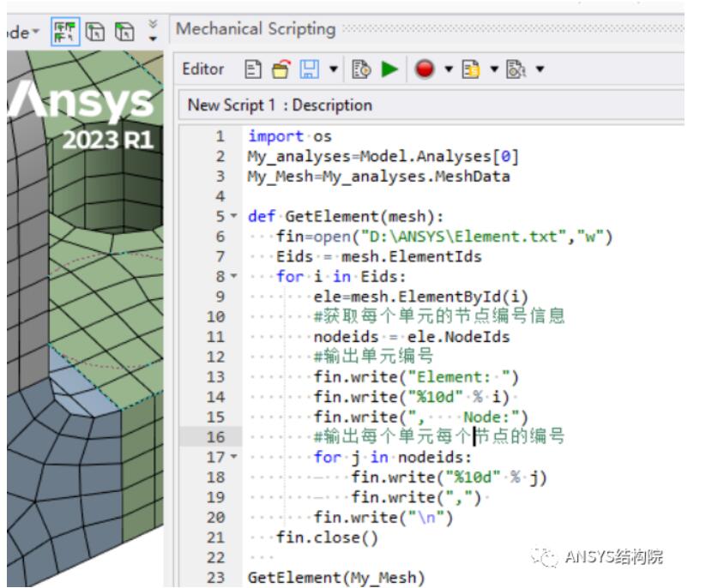Click the second cube display icon
Screen dimensions: 706x588
124,33
